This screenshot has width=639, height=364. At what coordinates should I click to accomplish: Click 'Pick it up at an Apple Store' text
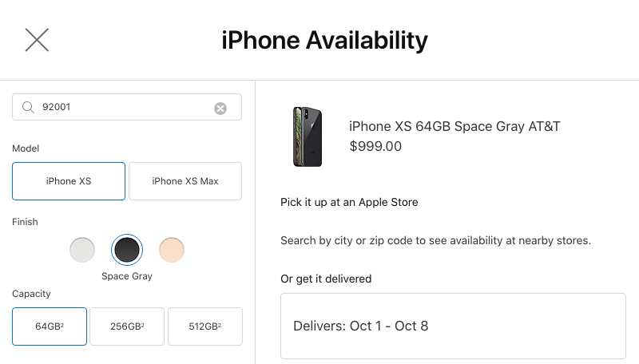(349, 202)
